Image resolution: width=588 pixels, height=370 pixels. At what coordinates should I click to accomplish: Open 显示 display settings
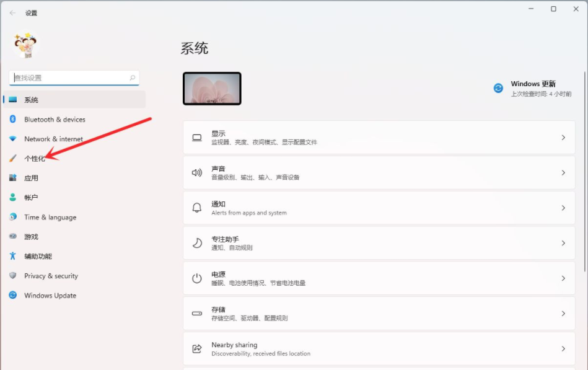[x=379, y=138]
